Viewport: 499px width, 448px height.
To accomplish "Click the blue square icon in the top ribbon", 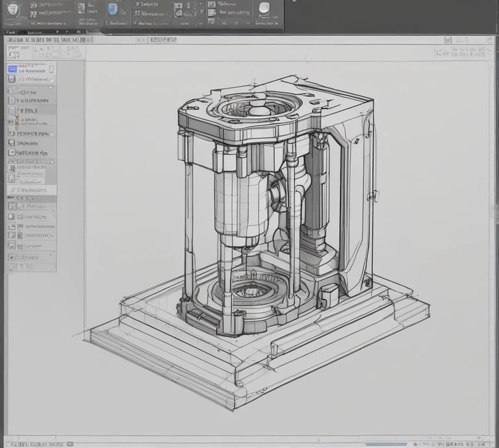I will pyautogui.click(x=112, y=10).
